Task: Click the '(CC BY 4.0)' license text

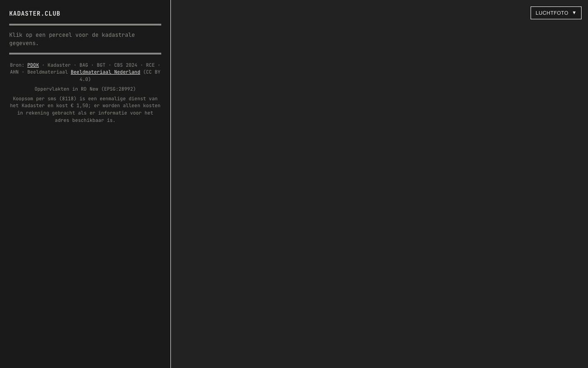Action: coord(120,76)
